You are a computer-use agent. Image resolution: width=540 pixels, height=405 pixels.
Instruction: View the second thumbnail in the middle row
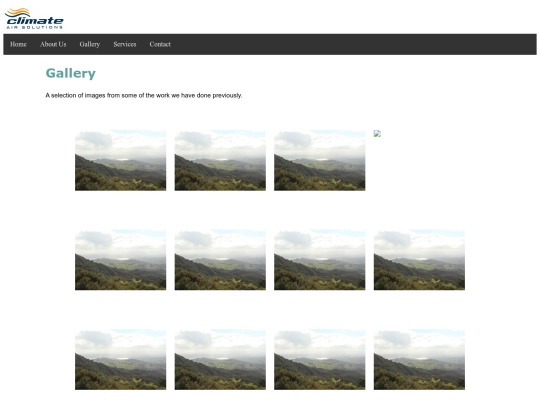(x=220, y=260)
